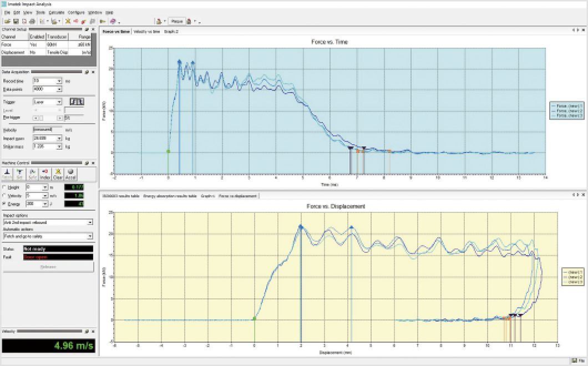Screen dimensions: 588x366
Task: Click the Release button
Action: coord(48,267)
